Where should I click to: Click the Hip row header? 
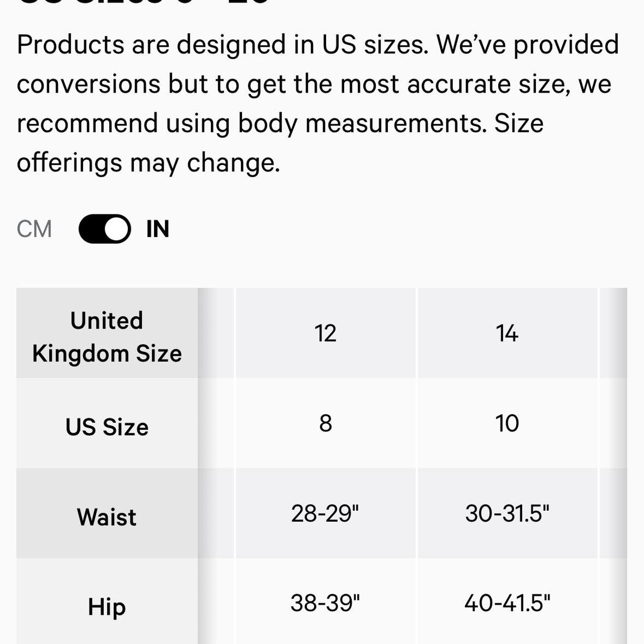[107, 601]
